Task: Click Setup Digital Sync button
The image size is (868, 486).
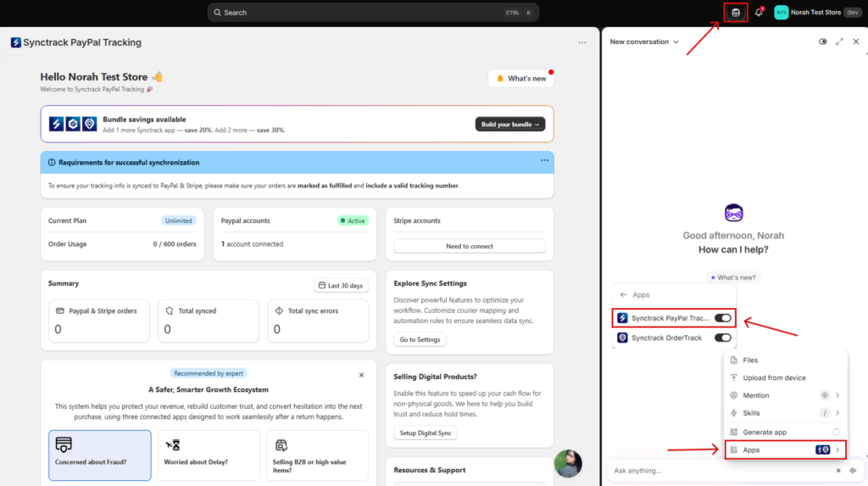Action: (426, 433)
